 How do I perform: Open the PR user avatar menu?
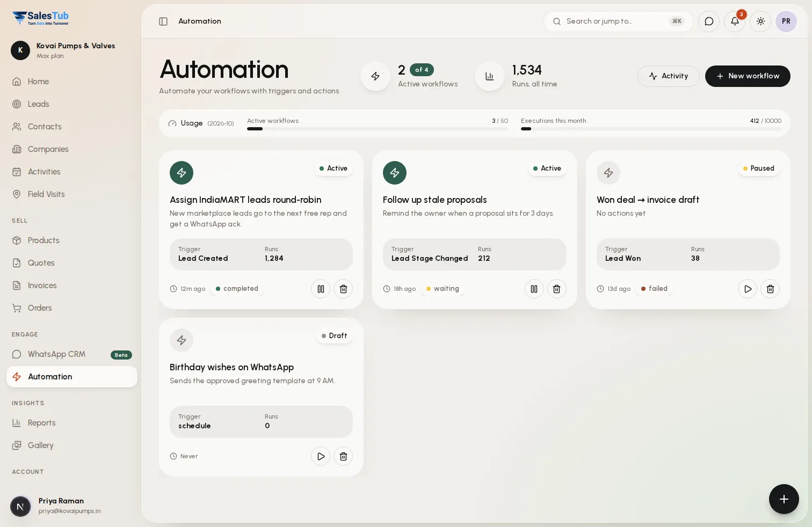tap(786, 21)
